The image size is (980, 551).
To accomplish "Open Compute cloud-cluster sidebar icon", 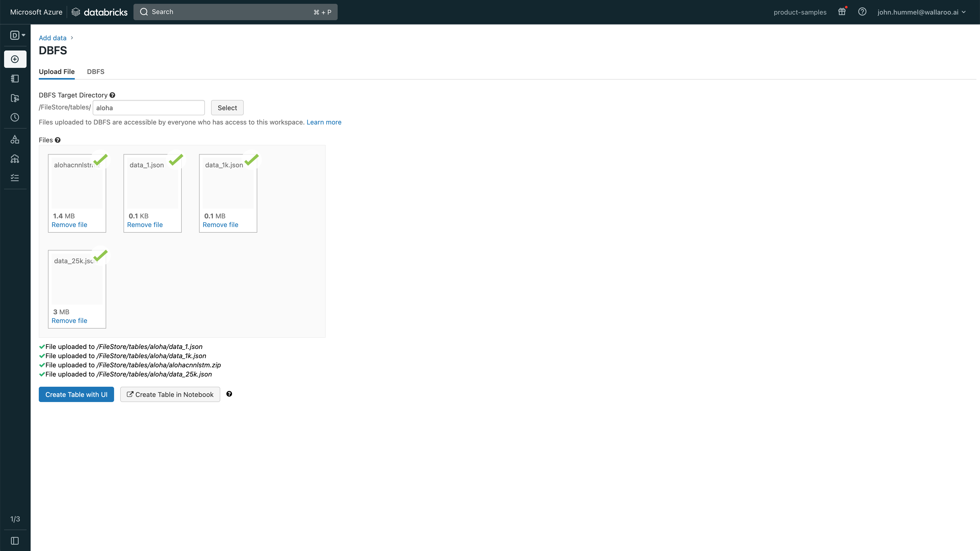I will pos(15,159).
